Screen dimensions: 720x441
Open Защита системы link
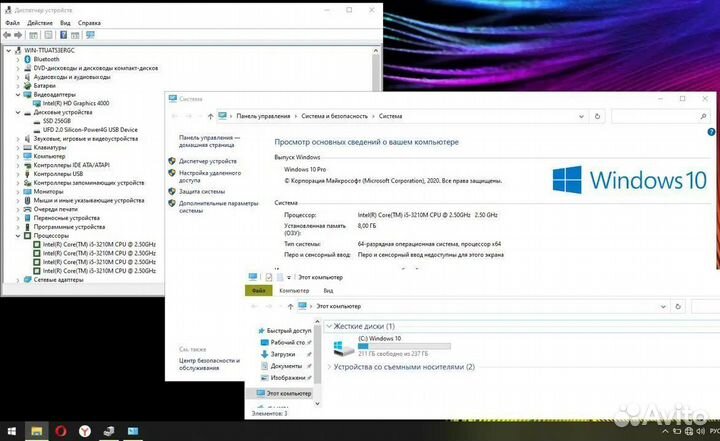click(202, 192)
